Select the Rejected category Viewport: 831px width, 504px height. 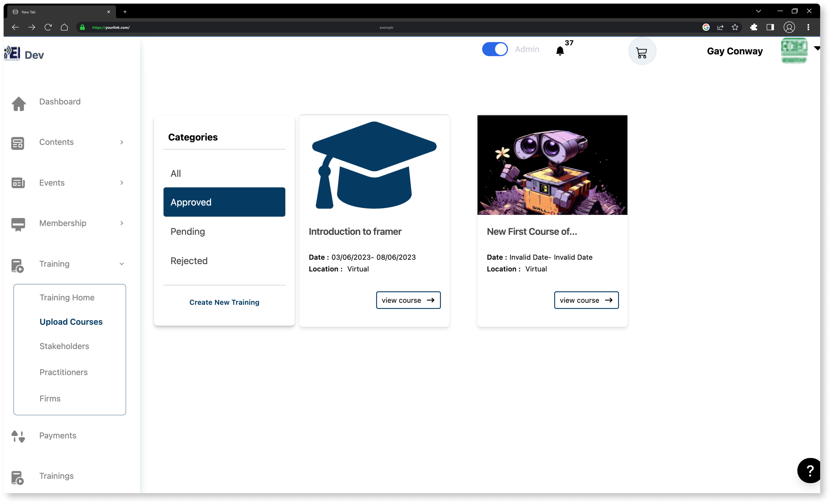pyautogui.click(x=189, y=261)
